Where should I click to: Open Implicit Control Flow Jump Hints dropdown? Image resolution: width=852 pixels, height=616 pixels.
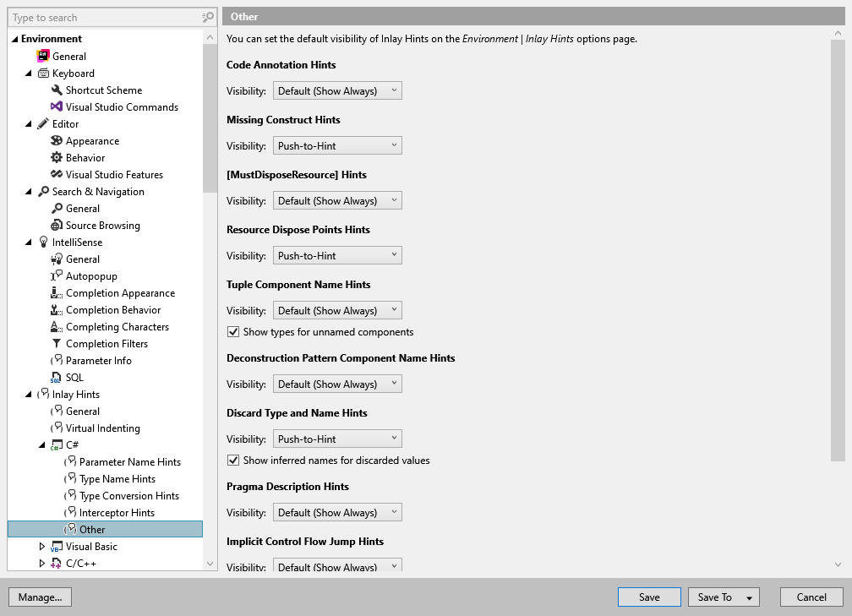coord(337,565)
